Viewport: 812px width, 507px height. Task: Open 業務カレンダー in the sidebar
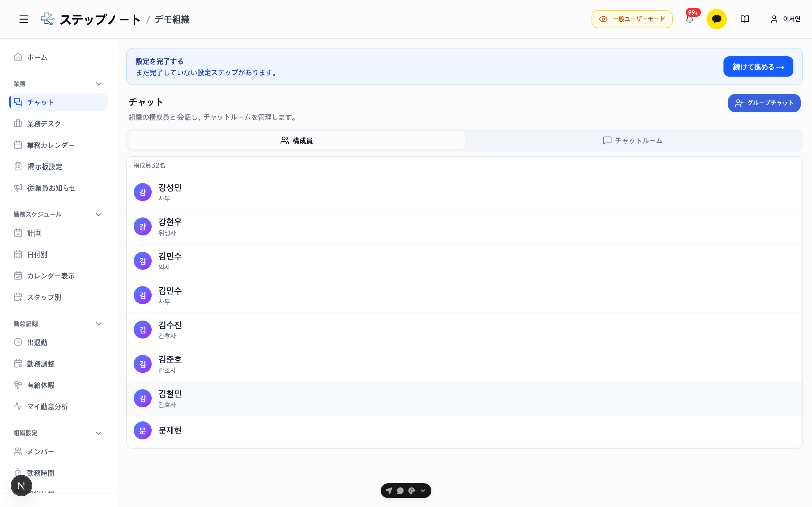tap(51, 145)
